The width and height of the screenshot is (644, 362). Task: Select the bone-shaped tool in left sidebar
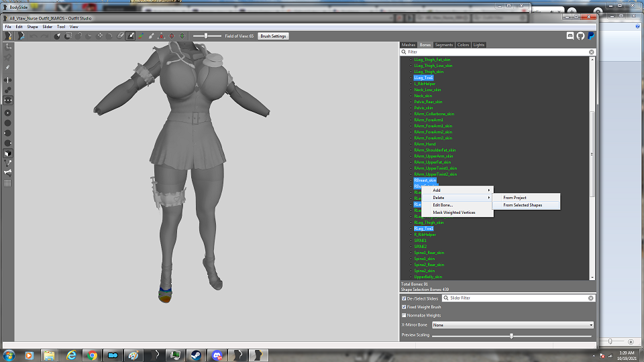click(8, 173)
